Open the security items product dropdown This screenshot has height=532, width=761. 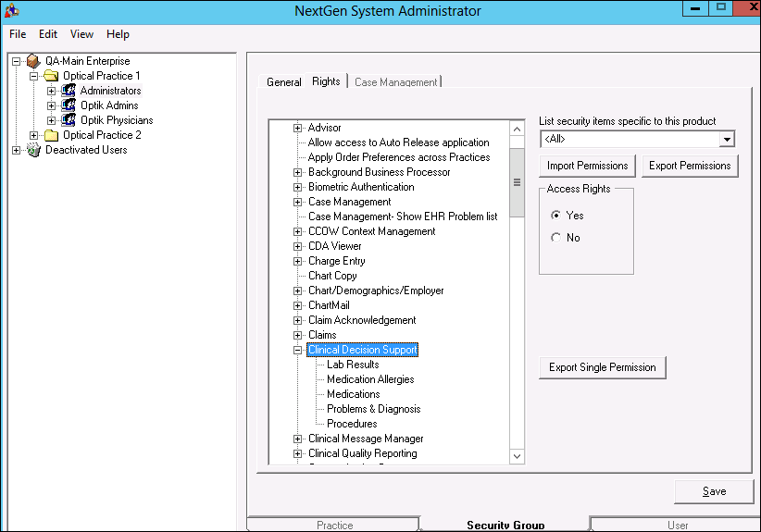click(726, 139)
